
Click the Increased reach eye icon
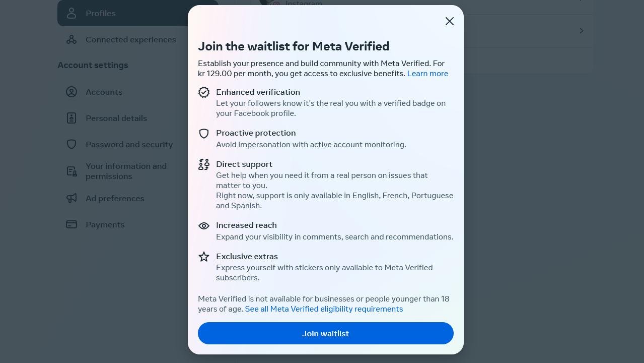coord(204,226)
